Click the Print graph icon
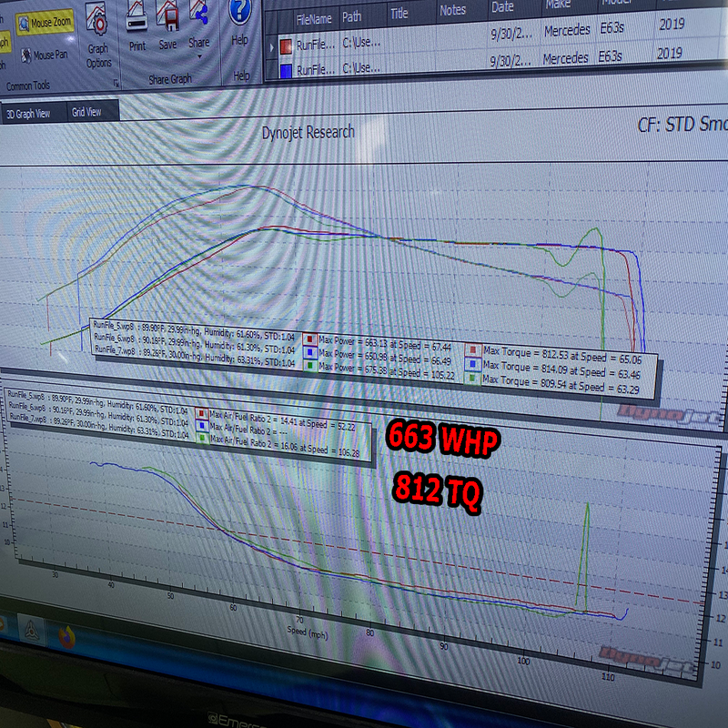The width and height of the screenshot is (728, 728). [x=136, y=25]
